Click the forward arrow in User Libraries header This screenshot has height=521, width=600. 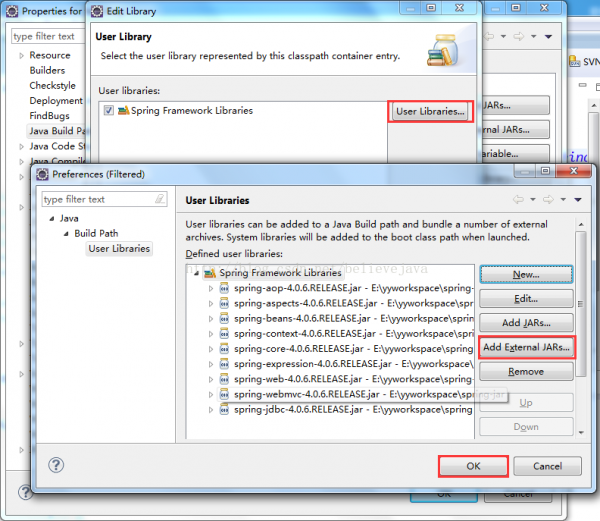[548, 199]
